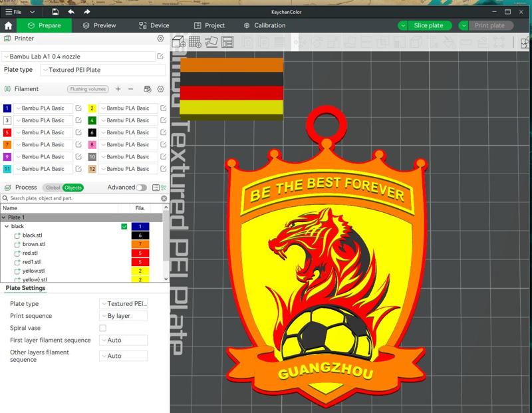Edit filament 11 preset icon
This screenshot has width=532, height=413.
tap(78, 169)
